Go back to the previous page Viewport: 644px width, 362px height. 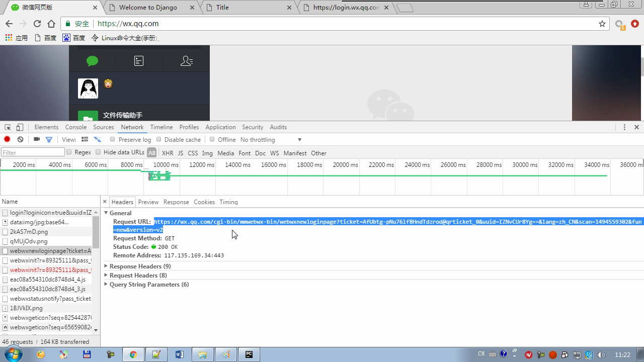(9, 24)
